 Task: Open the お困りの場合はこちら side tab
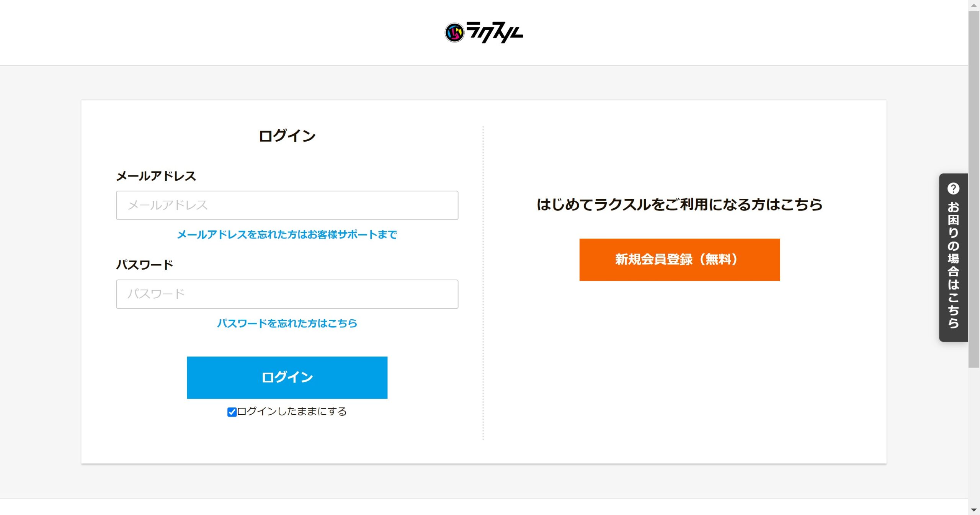(x=953, y=264)
